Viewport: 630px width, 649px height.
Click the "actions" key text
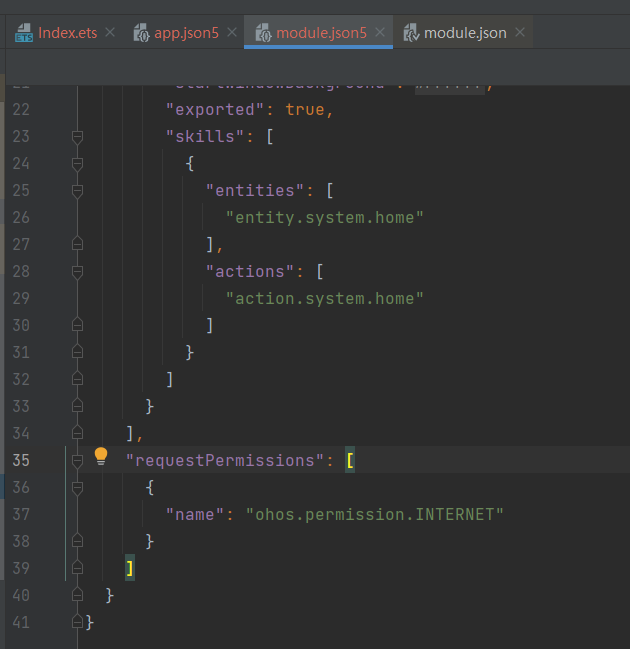(250, 272)
